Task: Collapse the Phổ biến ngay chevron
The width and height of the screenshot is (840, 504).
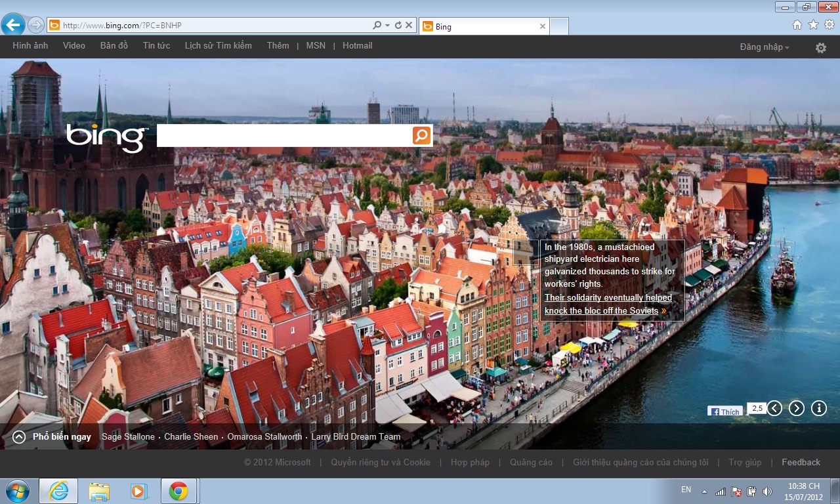Action: 19,437
